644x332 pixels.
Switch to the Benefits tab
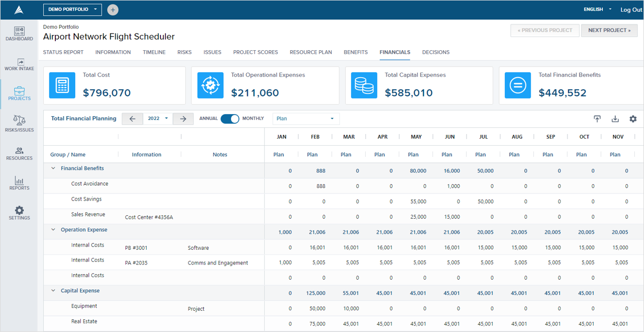356,52
